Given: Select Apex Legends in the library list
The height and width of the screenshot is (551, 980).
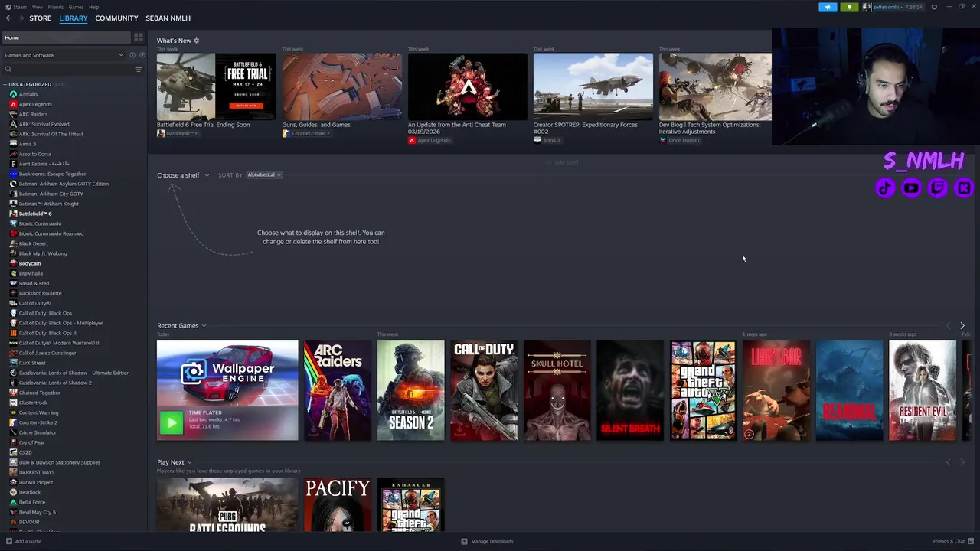Looking at the screenshot, I should 35,104.
